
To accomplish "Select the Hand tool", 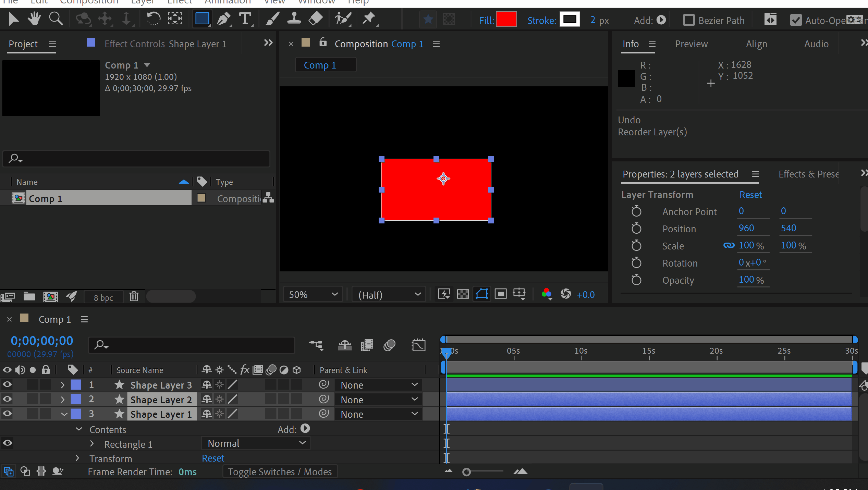I will 34,19.
